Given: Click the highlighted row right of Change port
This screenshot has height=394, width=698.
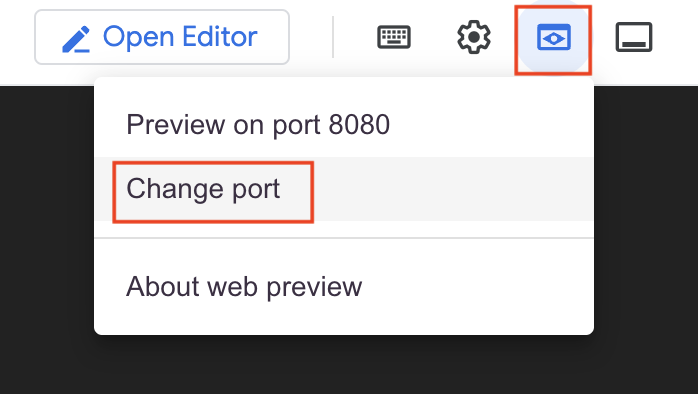Looking at the screenshot, I should point(453,189).
